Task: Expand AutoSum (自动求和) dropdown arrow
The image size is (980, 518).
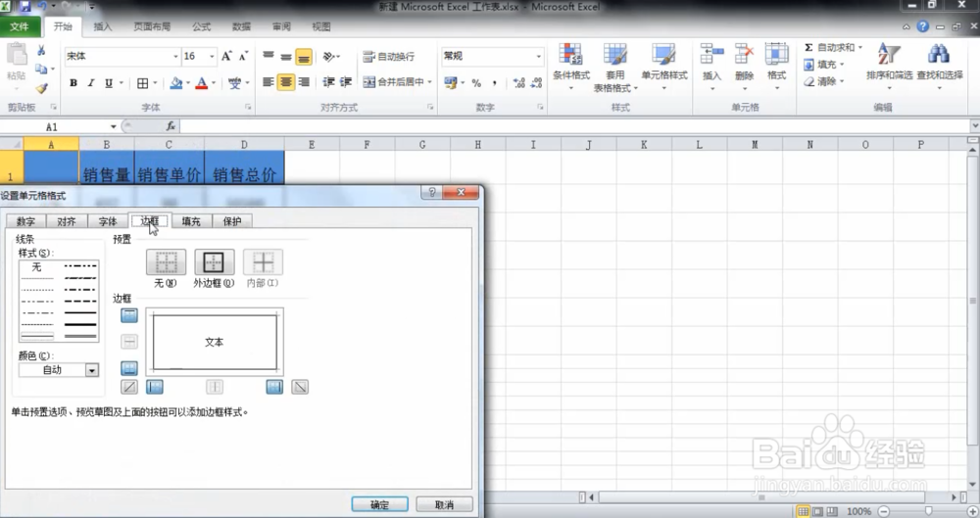Action: point(860,47)
